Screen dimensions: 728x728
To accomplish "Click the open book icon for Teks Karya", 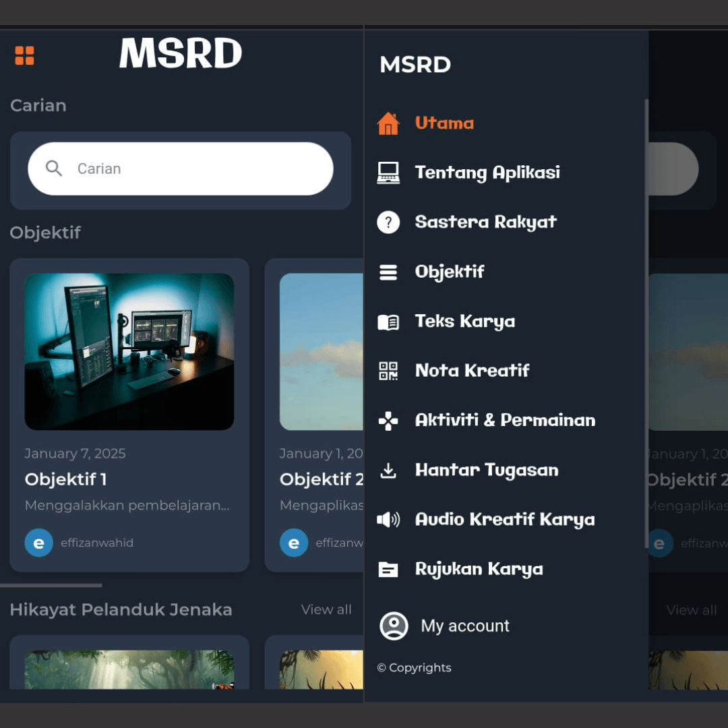I will tap(388, 322).
